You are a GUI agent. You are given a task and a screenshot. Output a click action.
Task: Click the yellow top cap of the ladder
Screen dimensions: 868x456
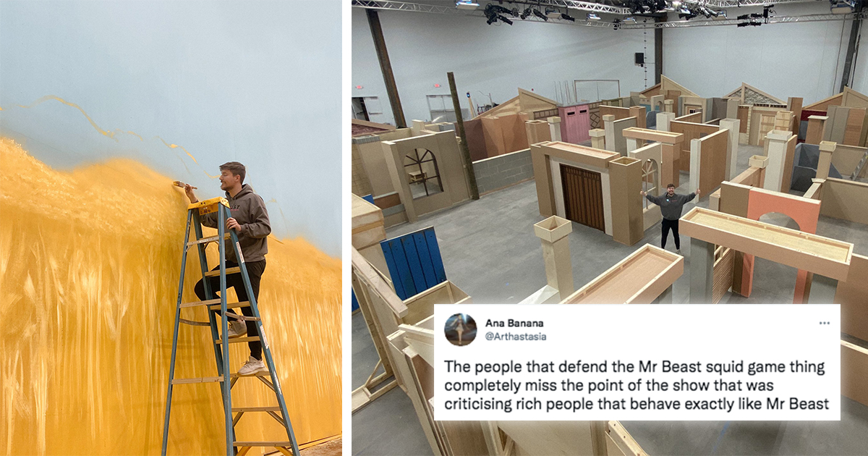point(209,206)
